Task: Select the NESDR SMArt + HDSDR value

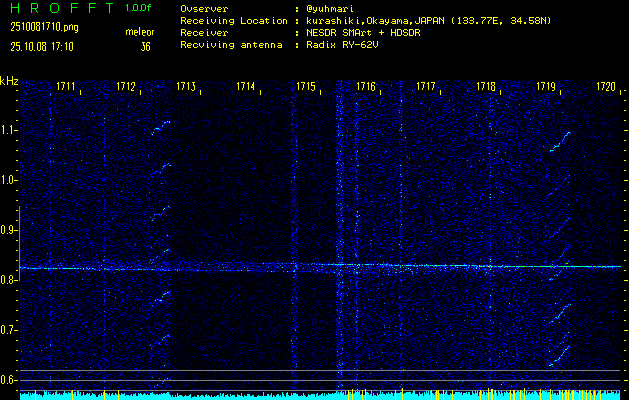Action: 363,33
